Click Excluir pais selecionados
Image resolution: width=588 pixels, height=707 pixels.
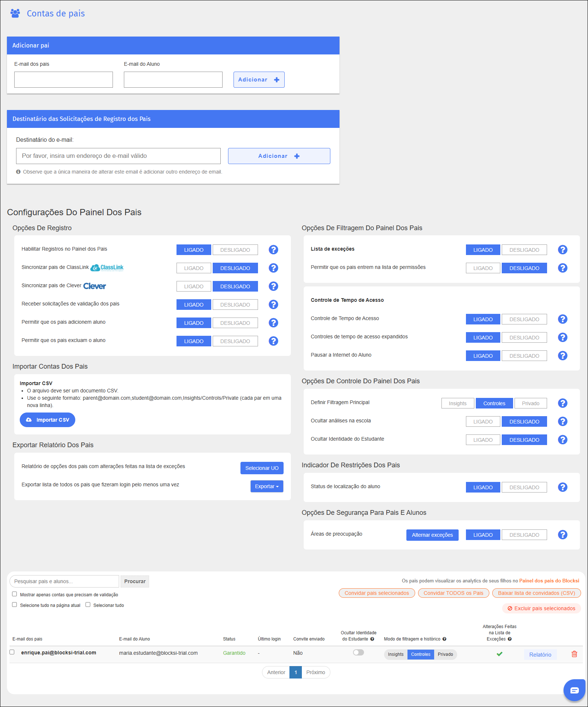coord(542,608)
